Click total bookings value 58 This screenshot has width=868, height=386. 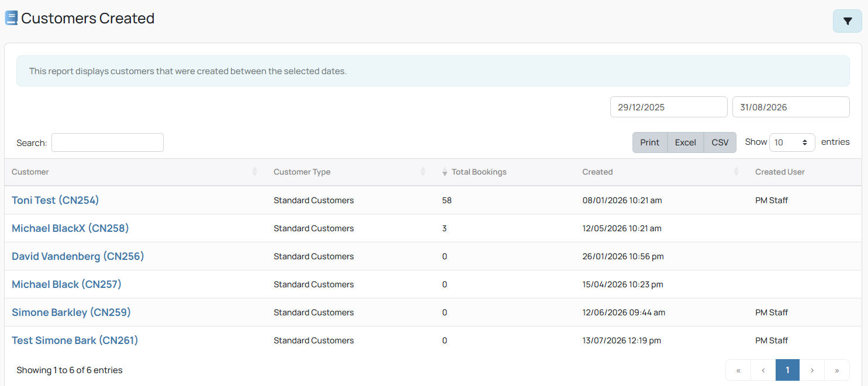[447, 200]
